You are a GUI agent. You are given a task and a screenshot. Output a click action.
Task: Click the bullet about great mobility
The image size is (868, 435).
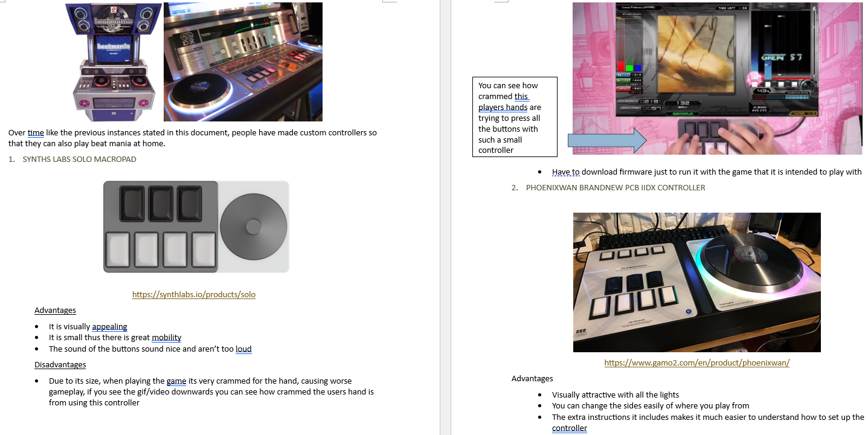tap(115, 338)
